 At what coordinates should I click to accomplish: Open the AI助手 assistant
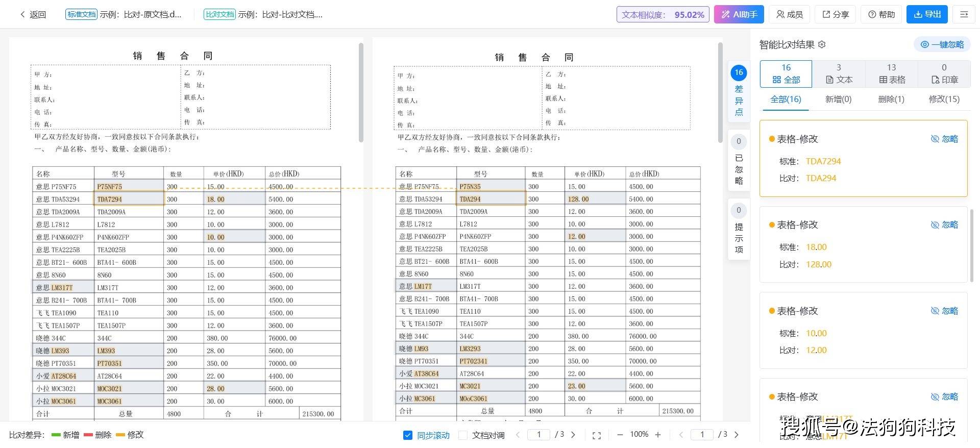pyautogui.click(x=739, y=15)
